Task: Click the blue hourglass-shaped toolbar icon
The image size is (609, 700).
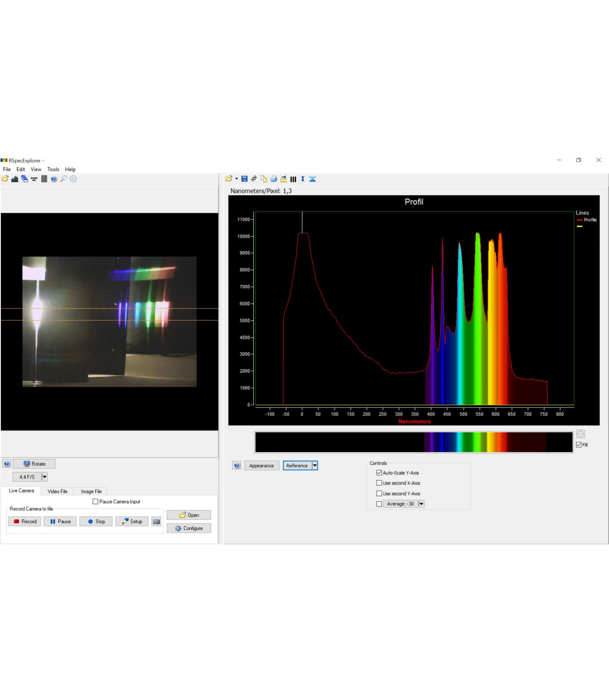Action: [313, 179]
